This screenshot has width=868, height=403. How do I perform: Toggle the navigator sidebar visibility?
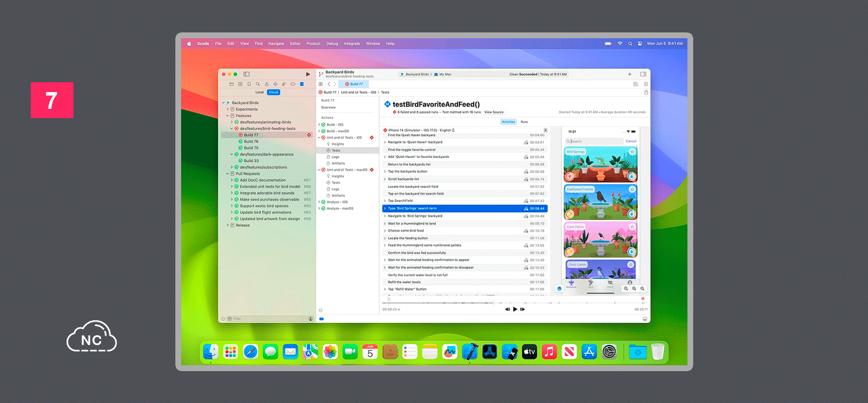[246, 74]
